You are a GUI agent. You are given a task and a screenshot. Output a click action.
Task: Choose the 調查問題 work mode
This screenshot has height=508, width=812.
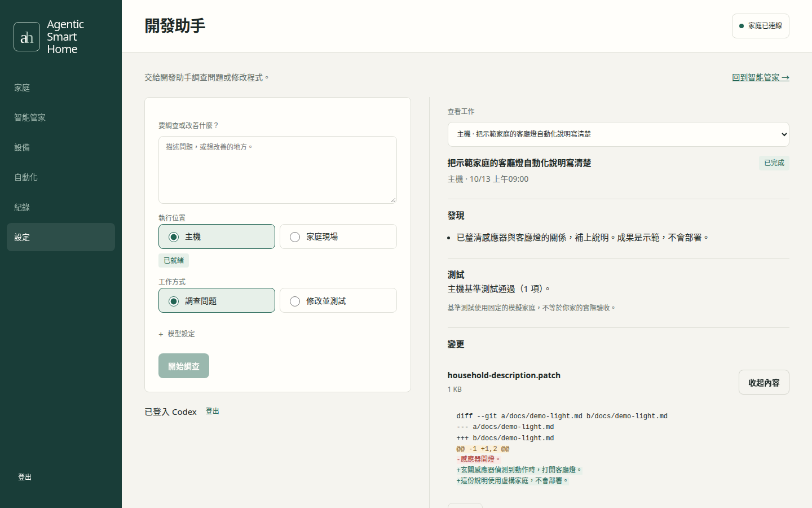point(217,300)
